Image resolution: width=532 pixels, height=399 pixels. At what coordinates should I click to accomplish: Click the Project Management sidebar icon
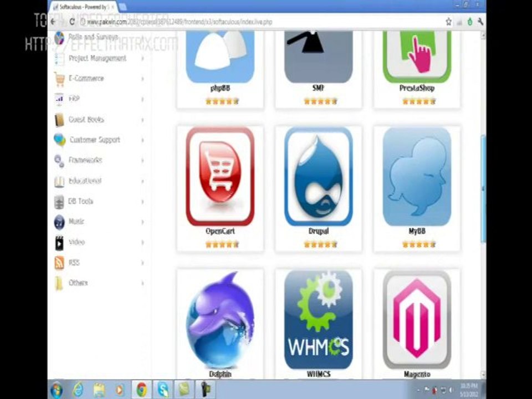point(59,59)
